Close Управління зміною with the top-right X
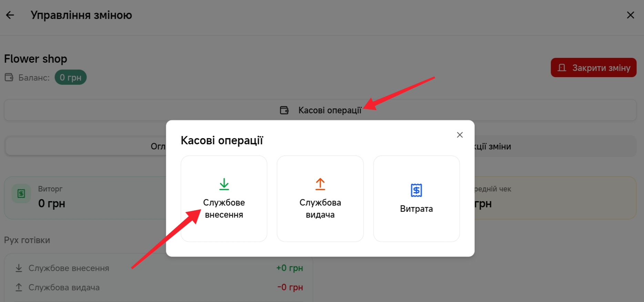Viewport: 644px width, 302px height. [630, 15]
